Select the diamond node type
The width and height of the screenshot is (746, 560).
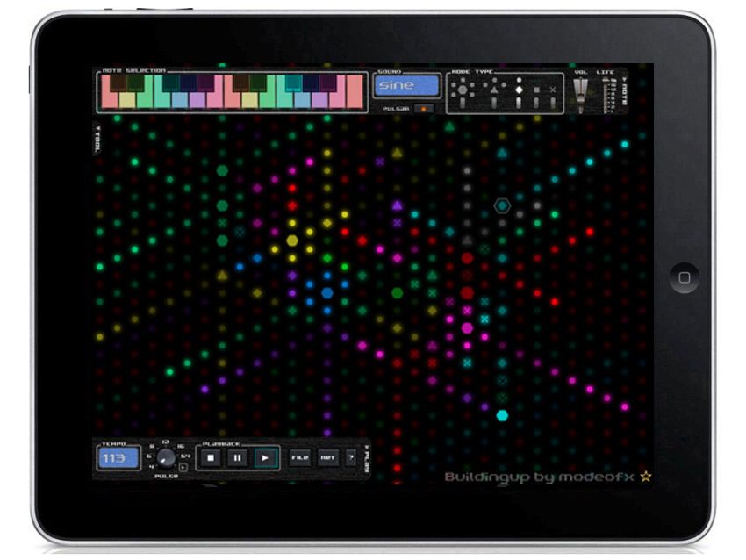(520, 90)
